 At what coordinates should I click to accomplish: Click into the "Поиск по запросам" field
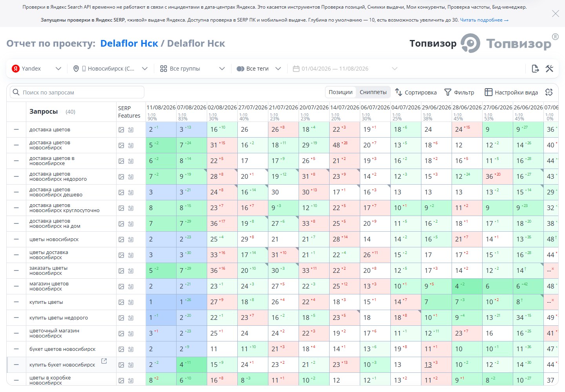click(77, 92)
